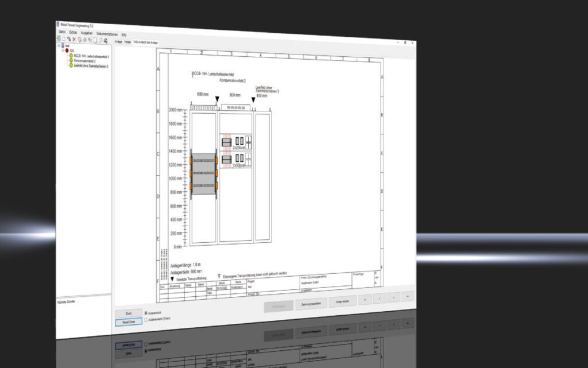The image size is (588, 368).
Task: Select Leerfeld ohne Sammelschienen 3 in tree
Action: point(91,66)
